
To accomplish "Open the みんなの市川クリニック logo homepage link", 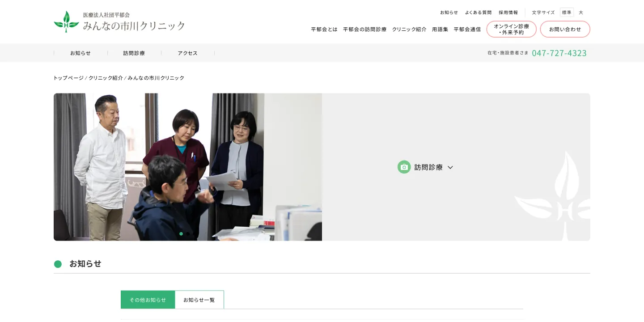I will click(119, 21).
